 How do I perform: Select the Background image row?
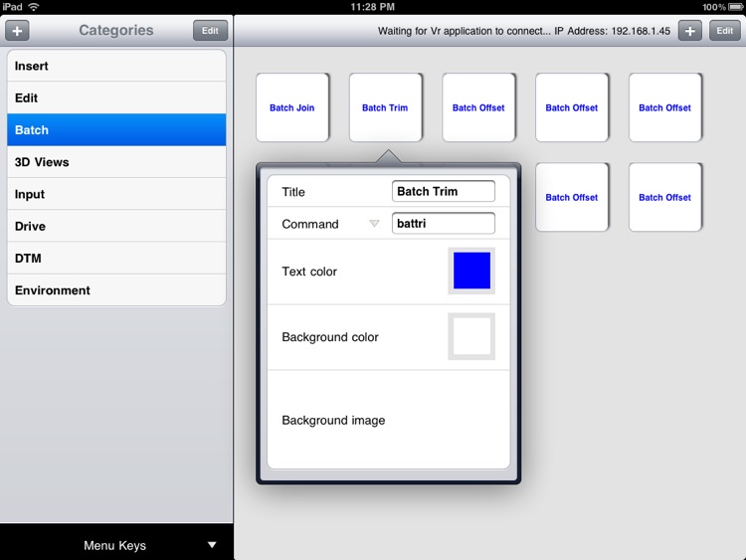pyautogui.click(x=389, y=420)
